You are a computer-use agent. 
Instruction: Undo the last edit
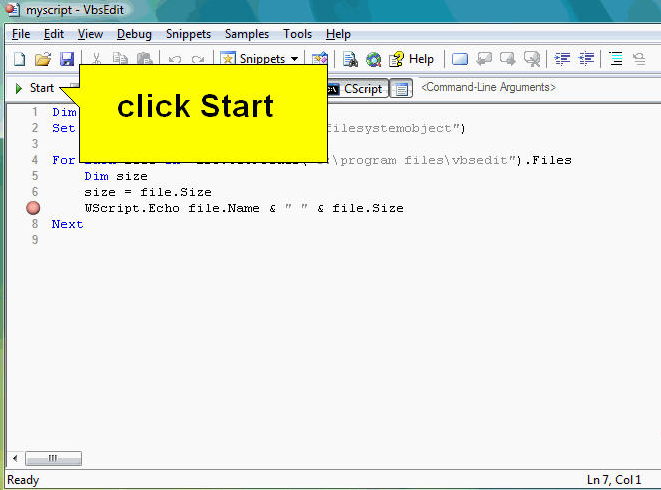[x=175, y=59]
